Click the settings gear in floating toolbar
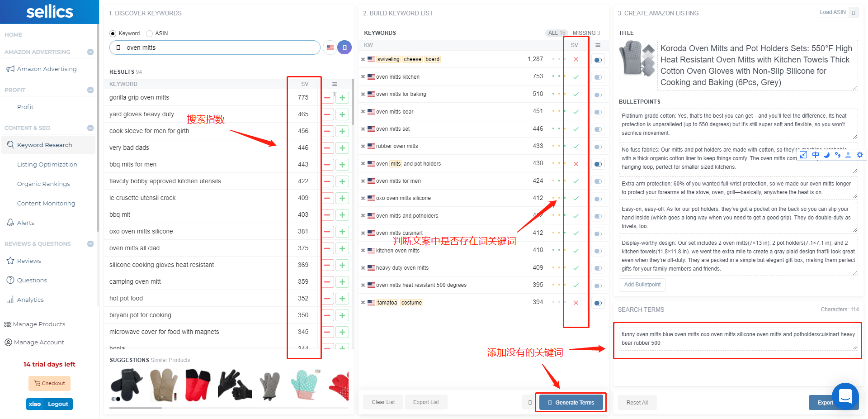868x419 pixels. (860, 155)
